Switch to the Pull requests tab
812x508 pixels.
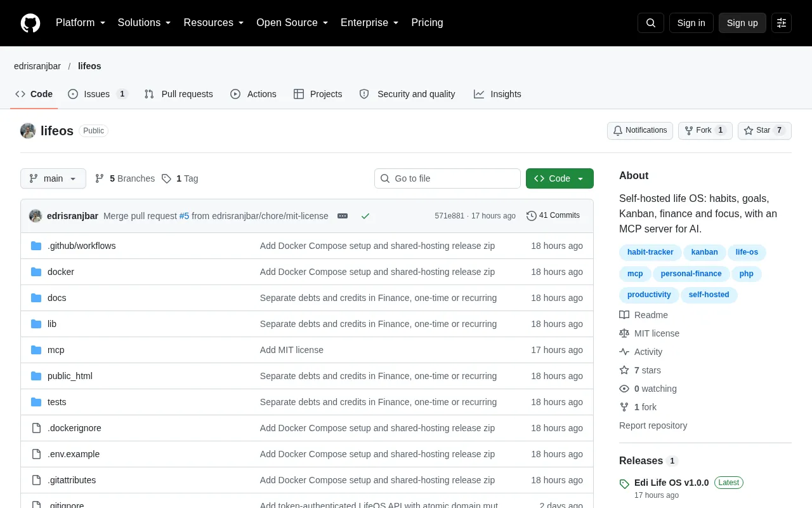[x=178, y=94]
